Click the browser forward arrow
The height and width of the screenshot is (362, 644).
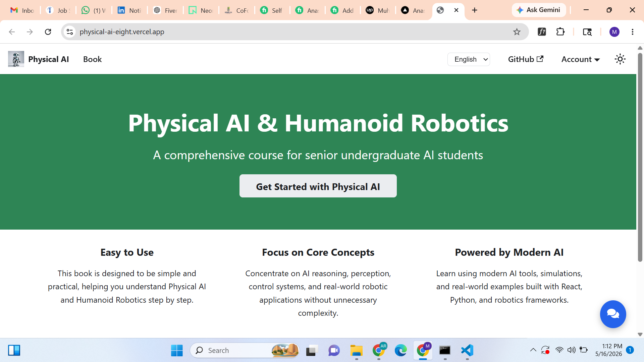tap(30, 32)
